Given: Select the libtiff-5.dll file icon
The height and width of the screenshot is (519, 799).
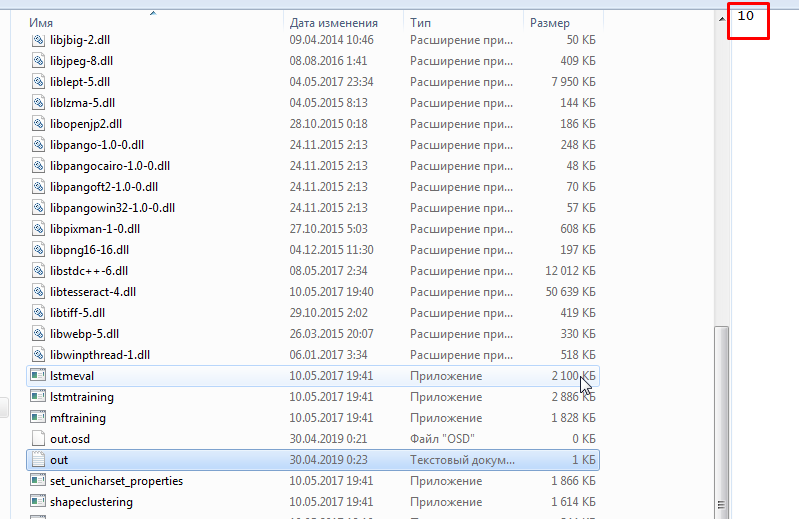Looking at the screenshot, I should click(x=38, y=312).
